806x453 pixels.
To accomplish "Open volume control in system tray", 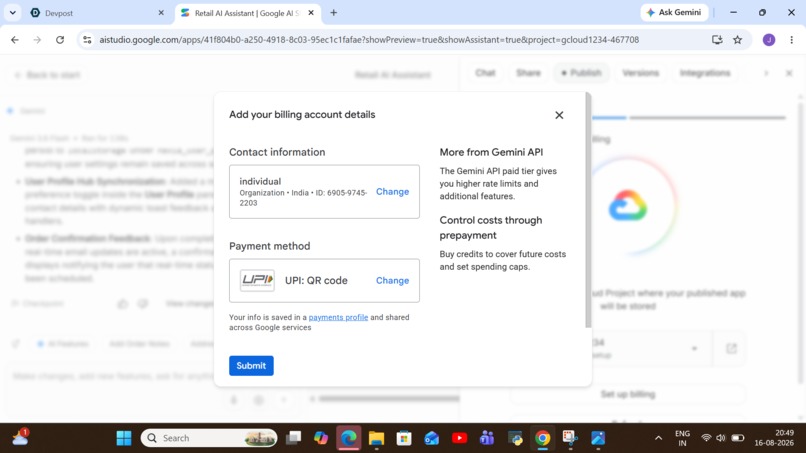I will (721, 438).
